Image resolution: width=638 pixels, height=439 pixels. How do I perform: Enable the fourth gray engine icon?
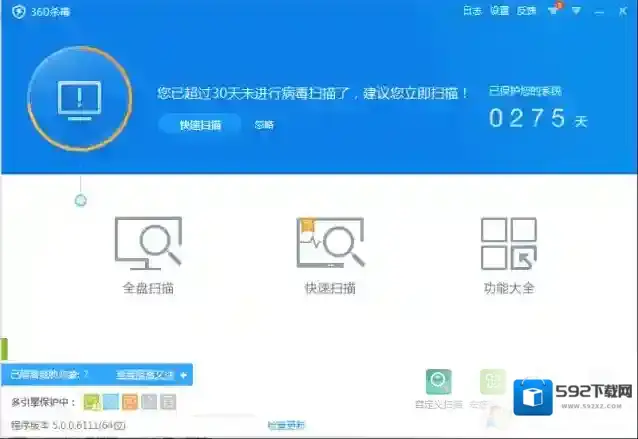[x=149, y=402]
